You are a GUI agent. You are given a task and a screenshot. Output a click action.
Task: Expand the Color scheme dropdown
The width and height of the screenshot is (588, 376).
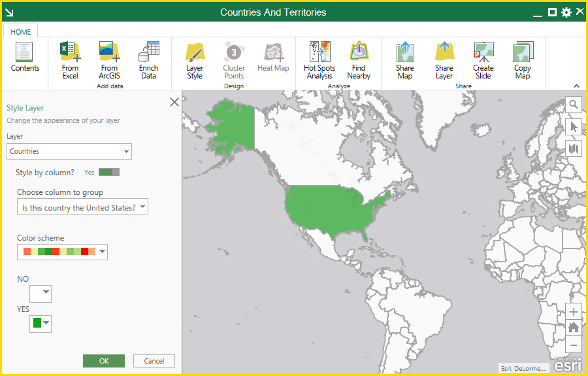62,252
